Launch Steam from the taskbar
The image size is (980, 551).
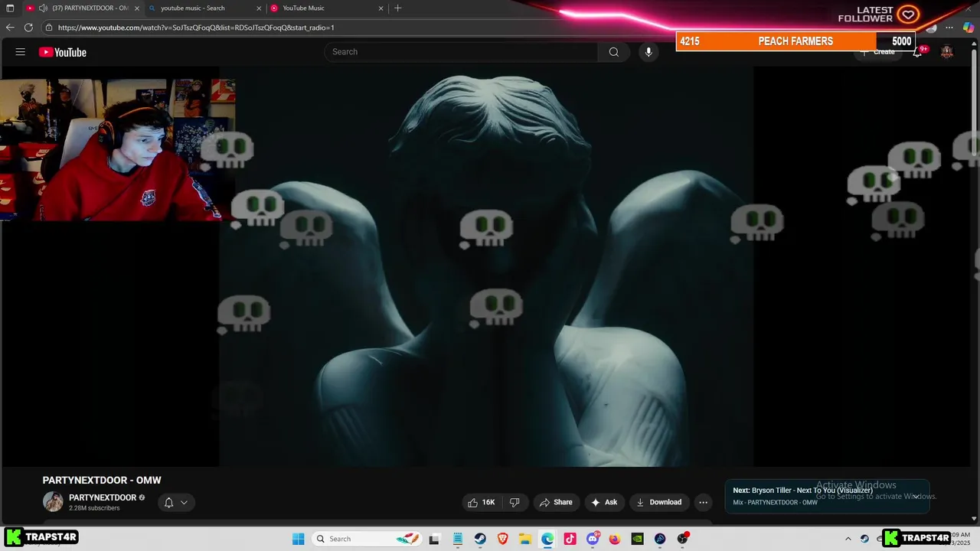tap(479, 539)
